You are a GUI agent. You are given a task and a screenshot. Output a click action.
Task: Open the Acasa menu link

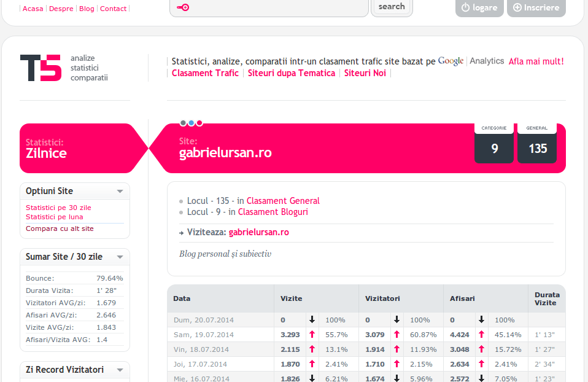click(x=33, y=9)
